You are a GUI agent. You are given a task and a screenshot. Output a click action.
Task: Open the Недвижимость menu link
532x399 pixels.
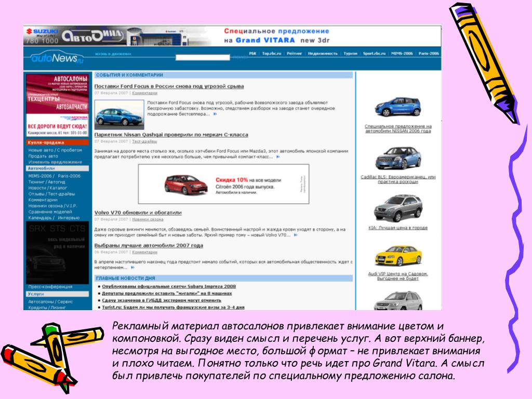[x=323, y=54]
